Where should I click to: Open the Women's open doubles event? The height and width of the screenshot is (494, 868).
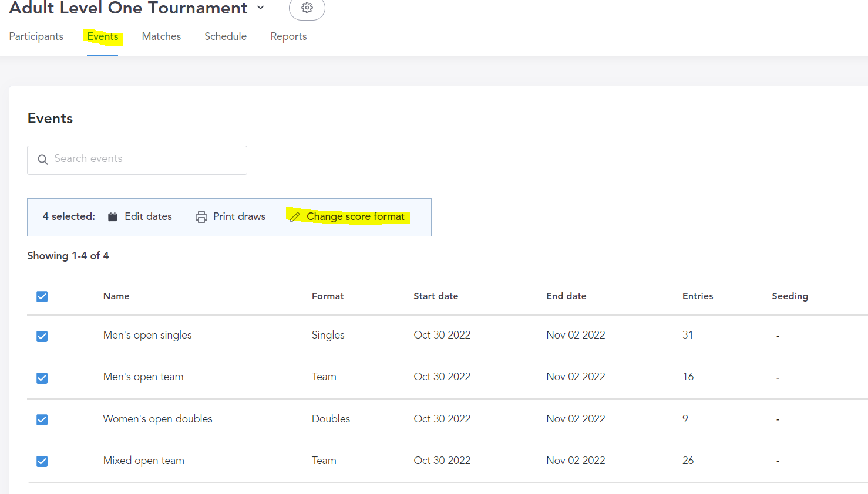point(157,419)
